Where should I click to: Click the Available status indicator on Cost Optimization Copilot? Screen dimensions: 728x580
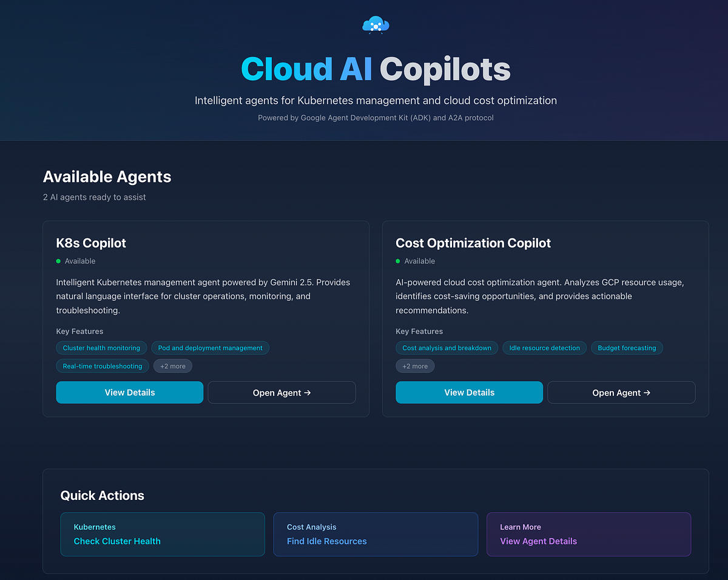click(398, 261)
